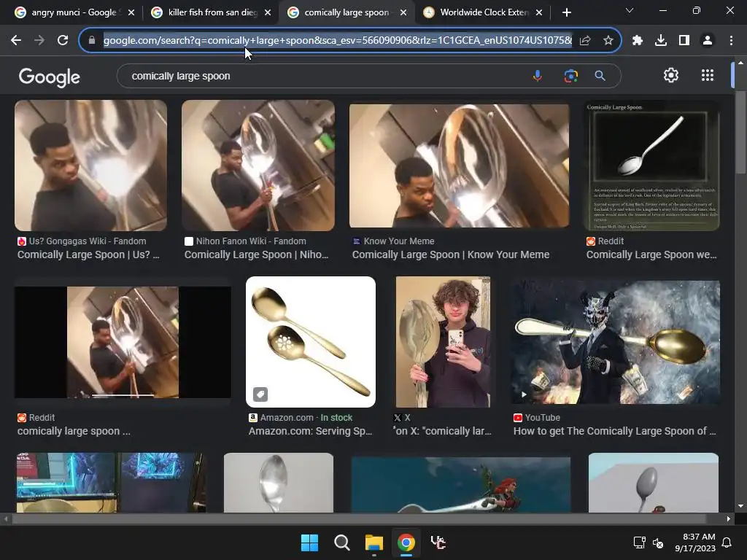This screenshot has width=747, height=560.
Task: Open Reddit Comically Large Spoon weapon image
Action: point(651,166)
